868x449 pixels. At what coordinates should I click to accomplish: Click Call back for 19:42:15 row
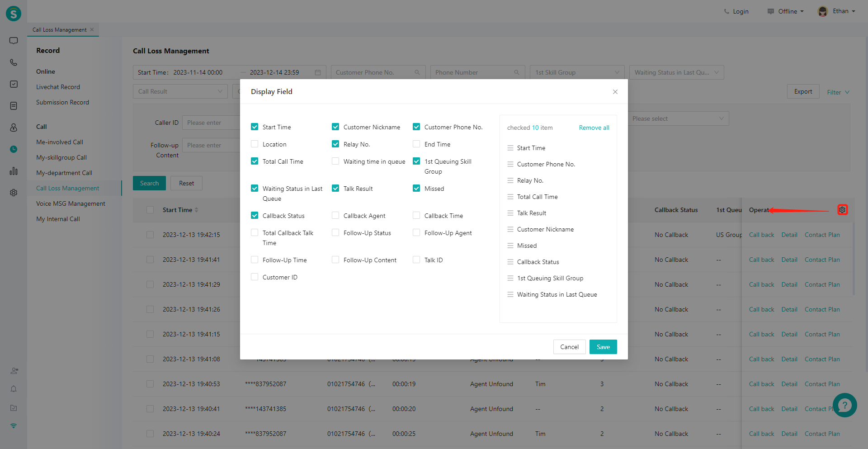761,235
